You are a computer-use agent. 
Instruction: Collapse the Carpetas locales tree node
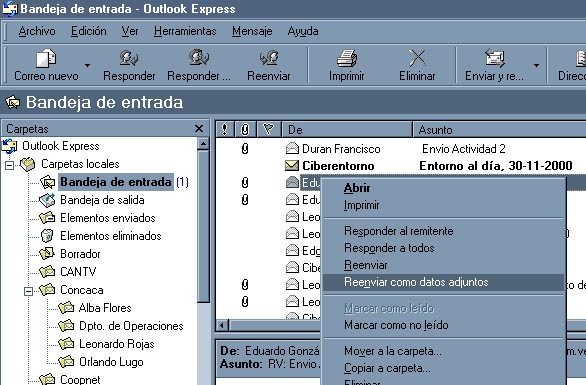[x=9, y=165]
